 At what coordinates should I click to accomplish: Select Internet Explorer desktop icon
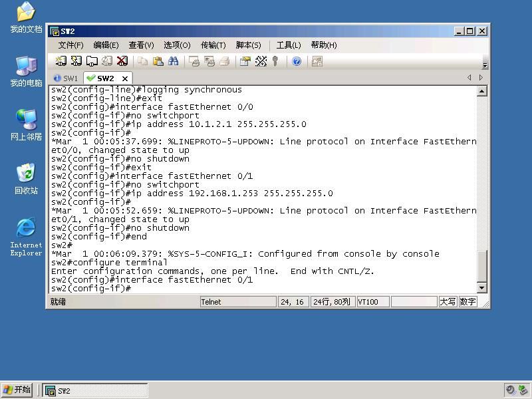(26, 237)
